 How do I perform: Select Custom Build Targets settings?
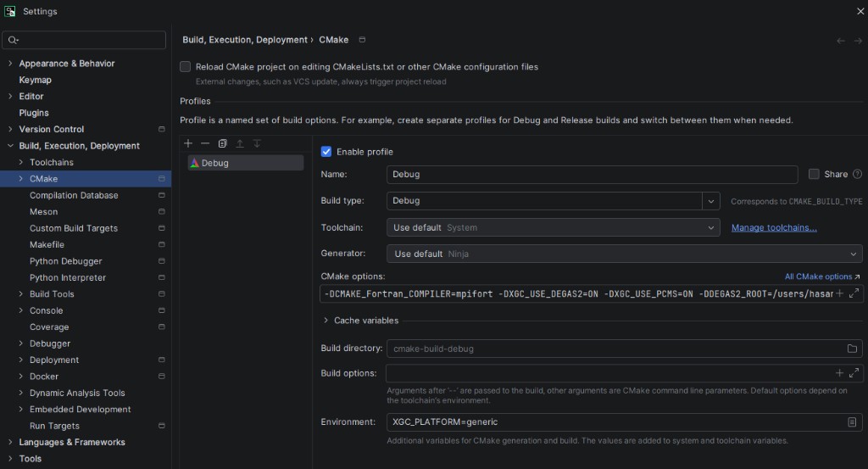74,228
